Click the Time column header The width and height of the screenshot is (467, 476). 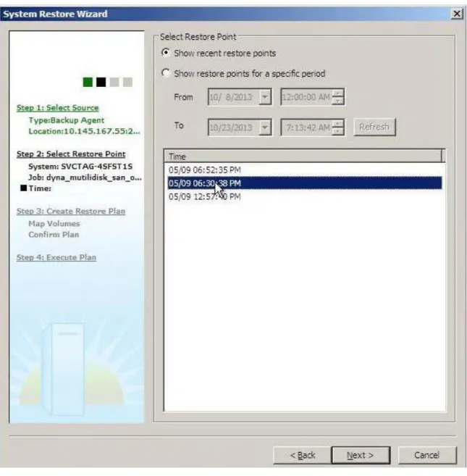pos(303,156)
